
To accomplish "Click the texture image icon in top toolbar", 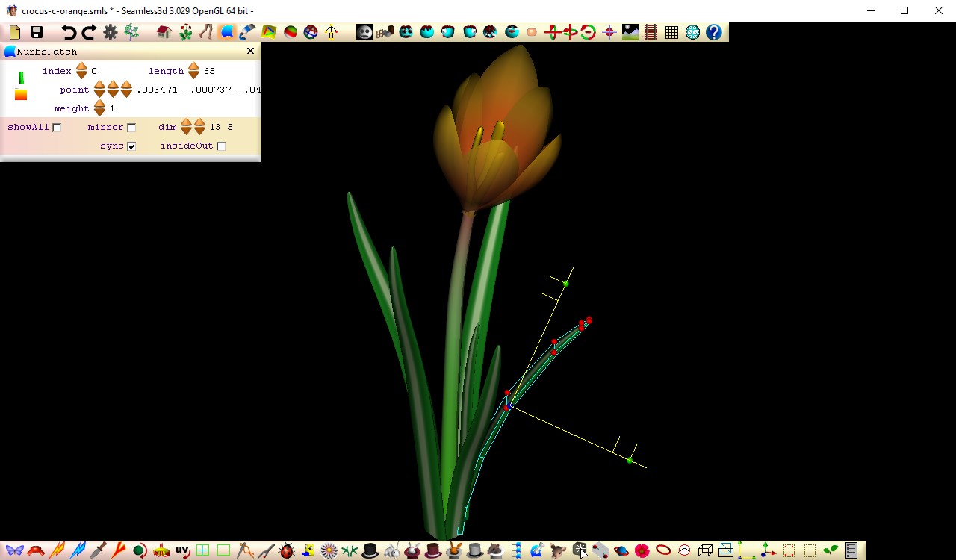I will tap(628, 32).
